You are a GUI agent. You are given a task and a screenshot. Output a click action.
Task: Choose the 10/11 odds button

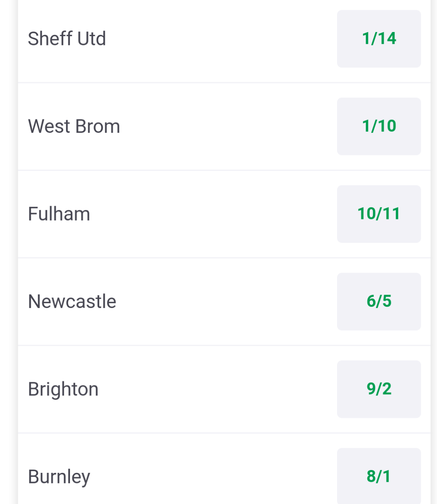pos(379,214)
